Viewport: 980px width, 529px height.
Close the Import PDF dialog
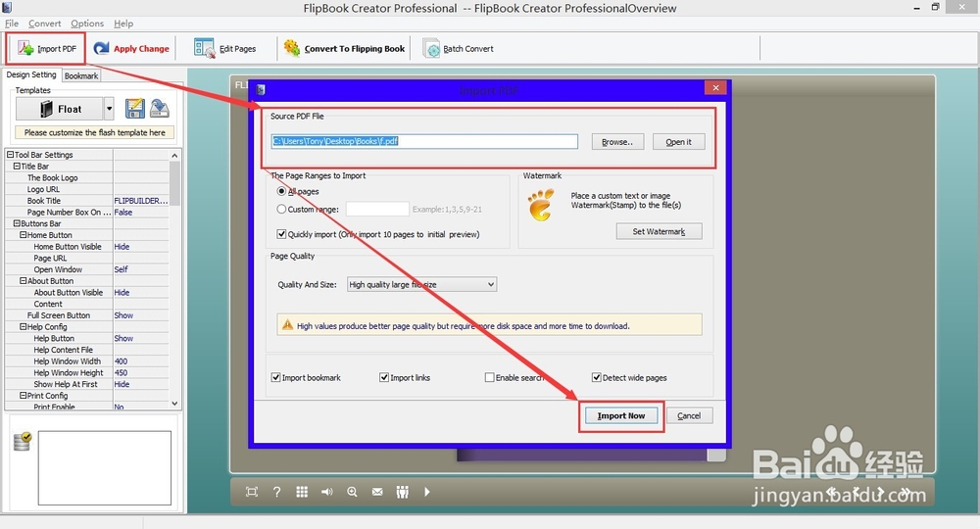click(715, 87)
